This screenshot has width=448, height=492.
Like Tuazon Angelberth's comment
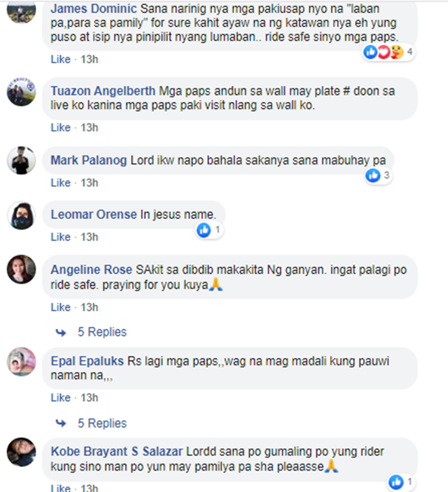[60, 128]
